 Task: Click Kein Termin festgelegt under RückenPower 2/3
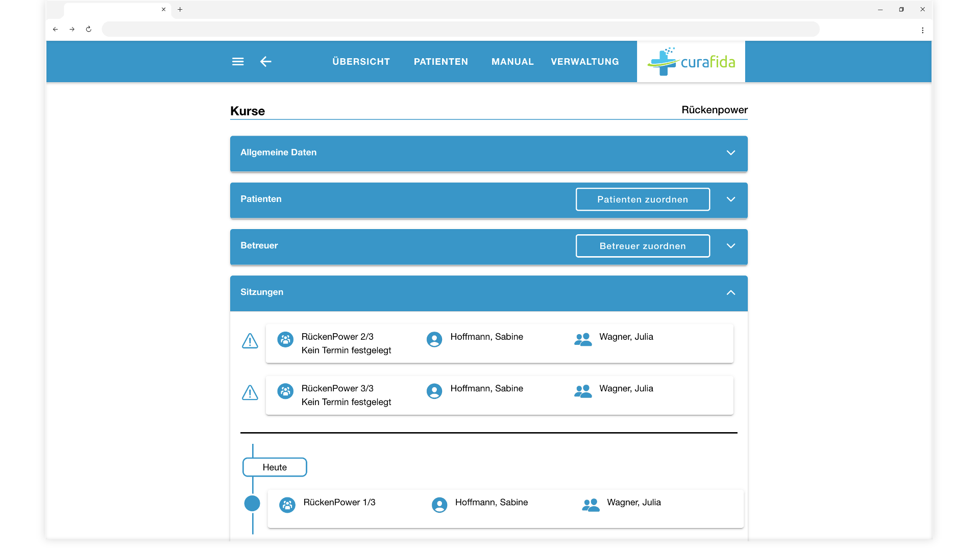346,350
